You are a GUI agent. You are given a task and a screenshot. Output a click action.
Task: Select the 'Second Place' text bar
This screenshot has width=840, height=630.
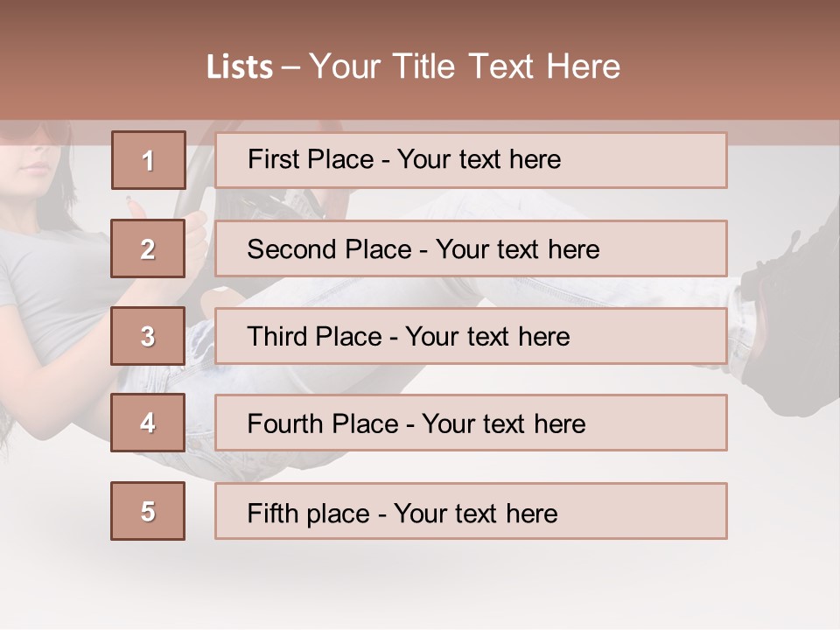471,248
